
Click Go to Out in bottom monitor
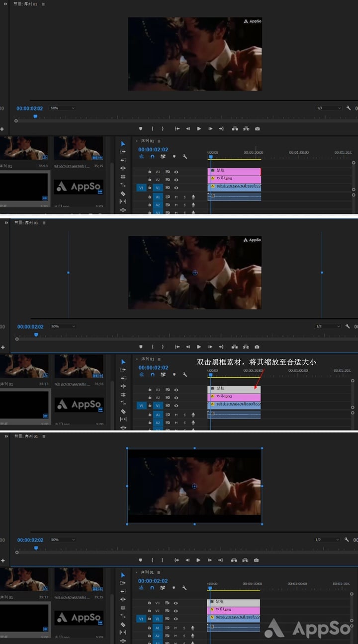[221, 560]
